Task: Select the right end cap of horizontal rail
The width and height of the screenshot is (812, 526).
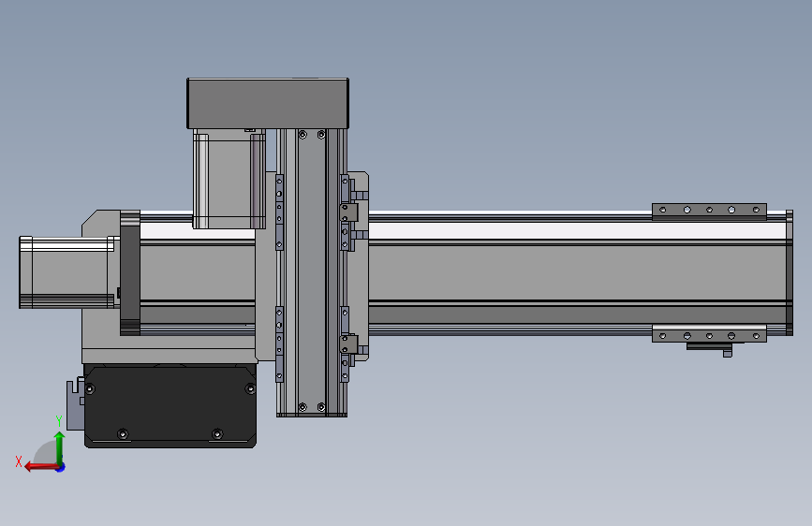Action: [x=790, y=273]
